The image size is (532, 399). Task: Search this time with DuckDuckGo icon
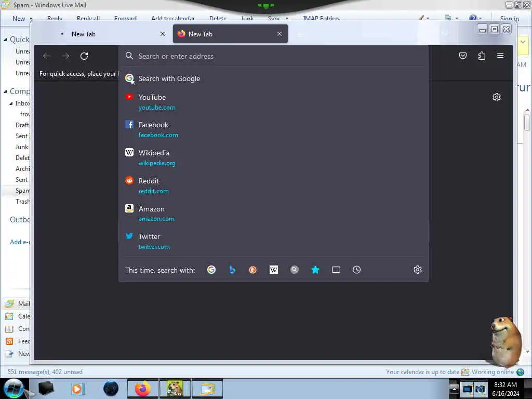point(253,270)
